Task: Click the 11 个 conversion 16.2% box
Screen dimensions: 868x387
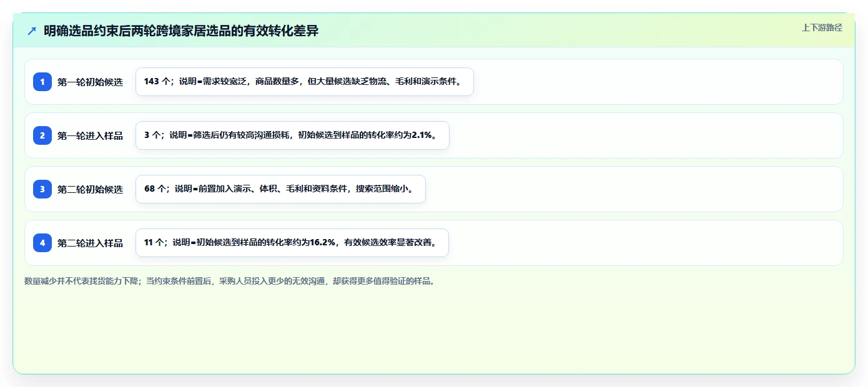Action: click(x=292, y=243)
